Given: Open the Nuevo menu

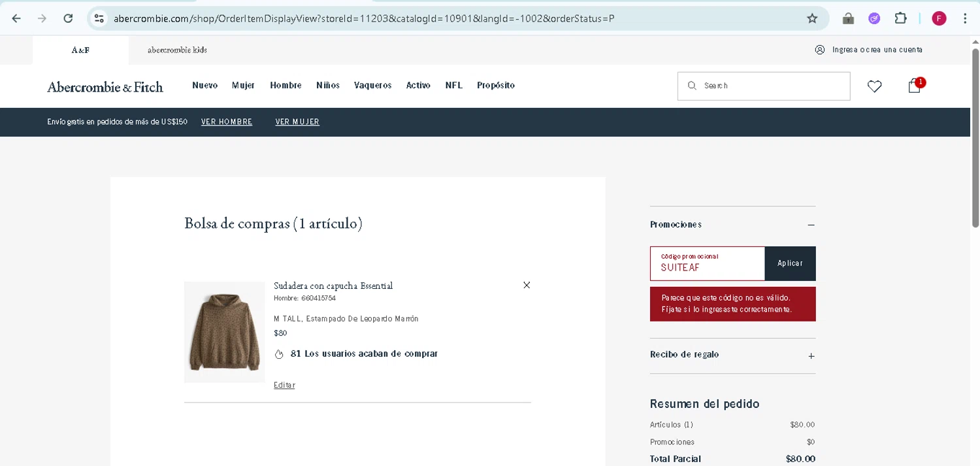Looking at the screenshot, I should (x=204, y=86).
